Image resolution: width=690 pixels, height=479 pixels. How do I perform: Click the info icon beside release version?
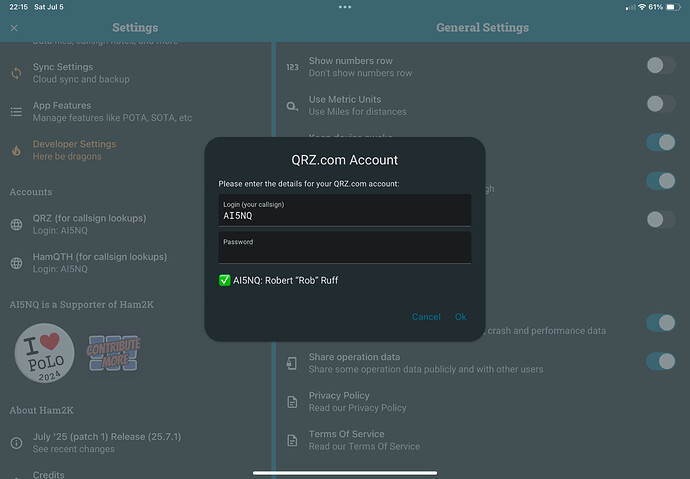tap(16, 442)
